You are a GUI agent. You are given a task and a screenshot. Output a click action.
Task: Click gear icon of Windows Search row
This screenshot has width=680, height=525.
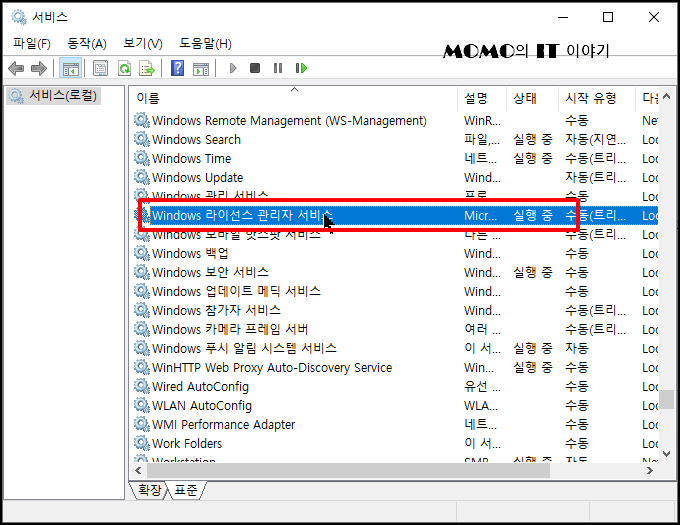coord(141,139)
